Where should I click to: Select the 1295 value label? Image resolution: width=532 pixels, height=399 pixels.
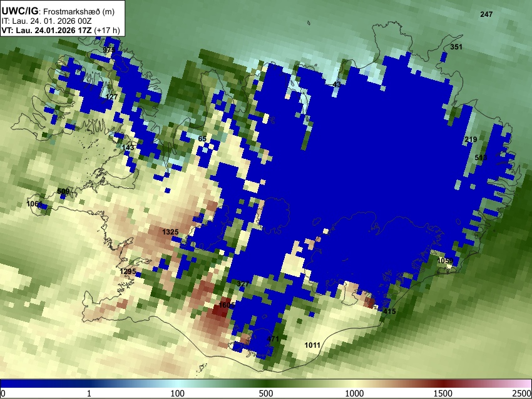pyautogui.click(x=128, y=271)
